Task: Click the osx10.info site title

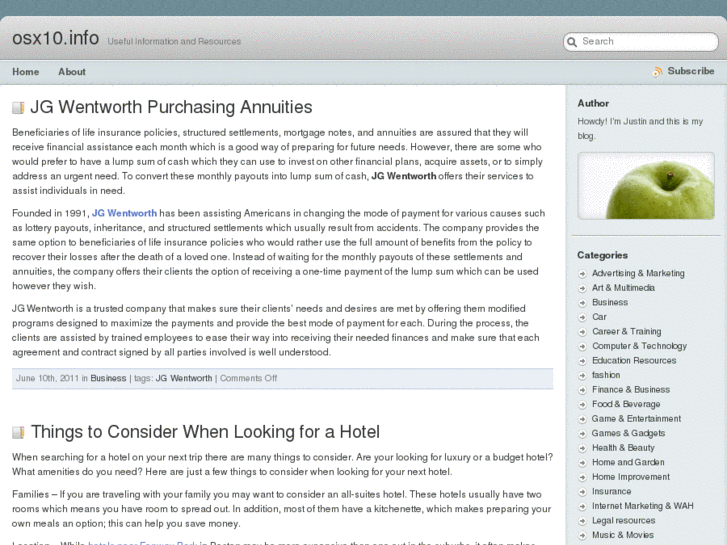Action: point(56,38)
